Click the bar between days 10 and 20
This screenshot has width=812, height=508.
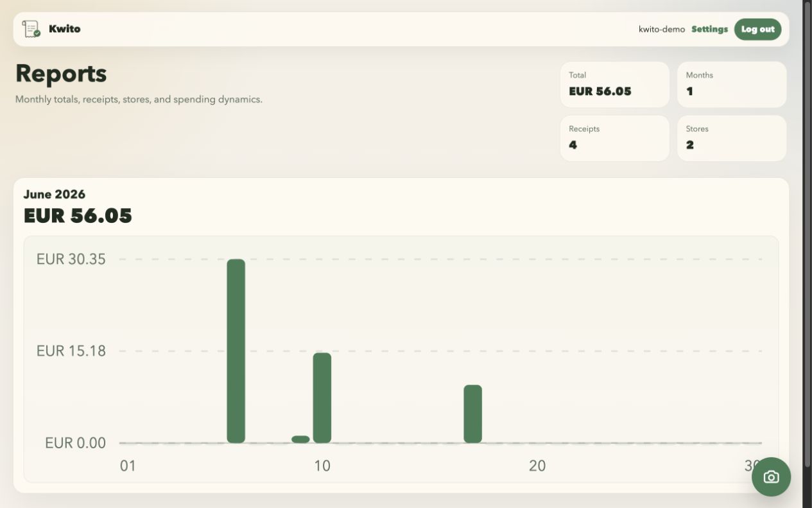472,414
